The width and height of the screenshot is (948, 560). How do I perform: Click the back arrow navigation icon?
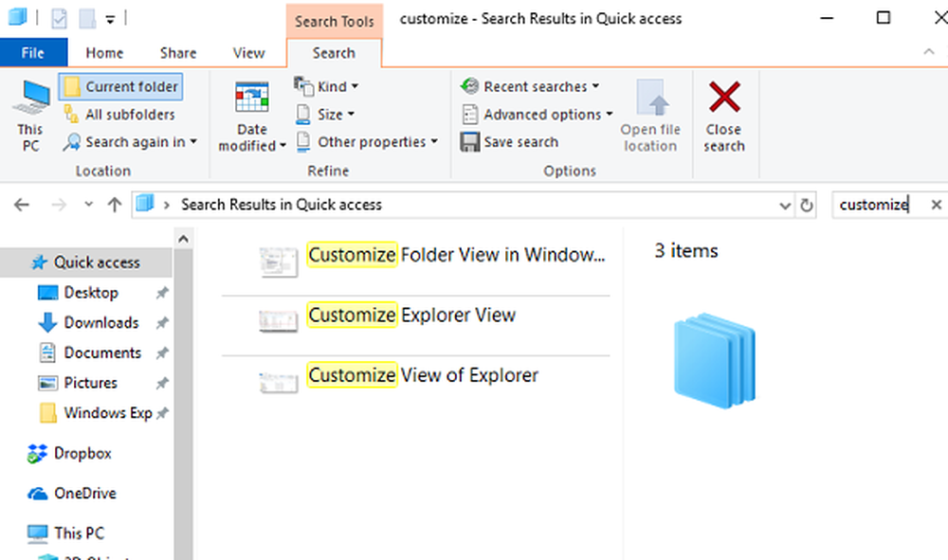pos(22,205)
